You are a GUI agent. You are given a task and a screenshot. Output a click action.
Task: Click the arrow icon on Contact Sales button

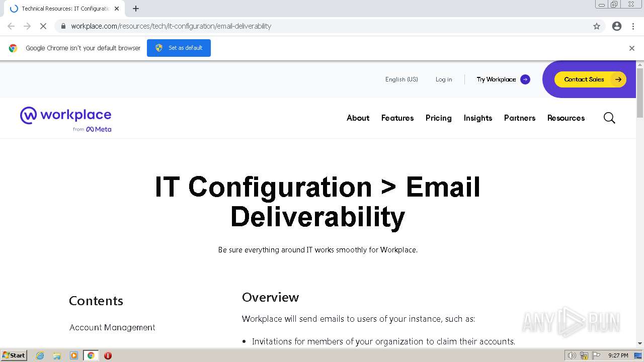pyautogui.click(x=618, y=79)
